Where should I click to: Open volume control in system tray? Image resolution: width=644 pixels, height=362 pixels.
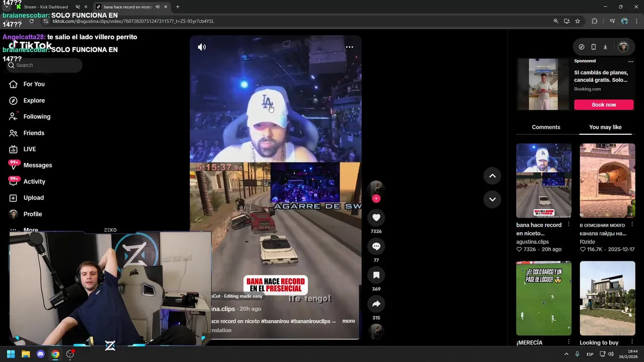(x=611, y=354)
